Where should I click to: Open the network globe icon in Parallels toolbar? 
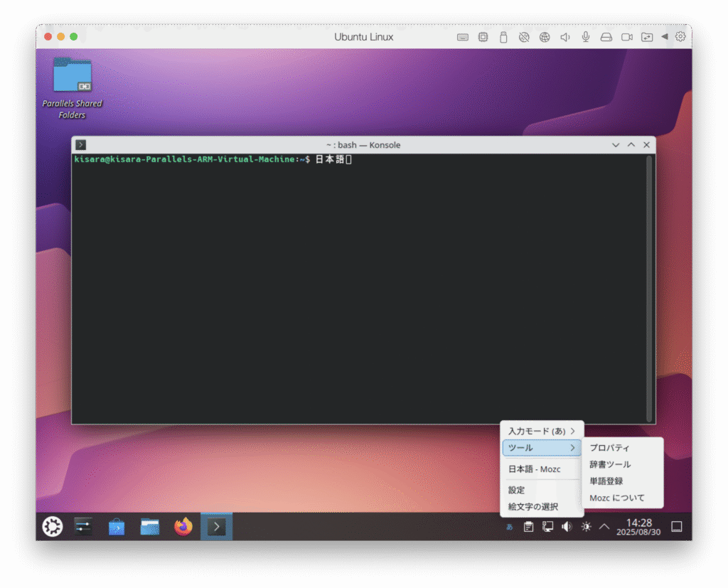click(x=545, y=37)
